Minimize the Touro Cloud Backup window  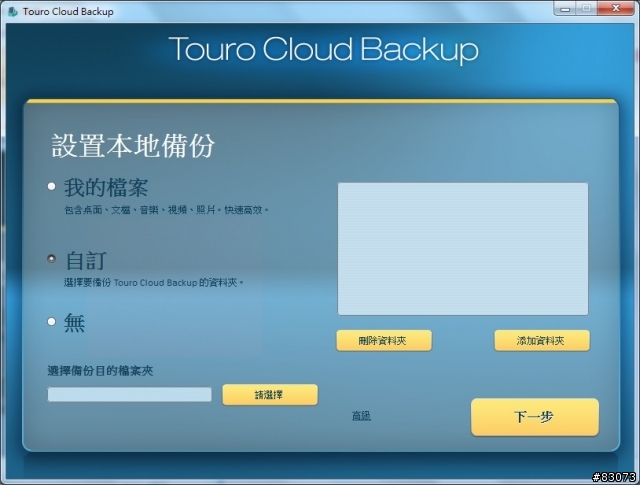(x=565, y=9)
